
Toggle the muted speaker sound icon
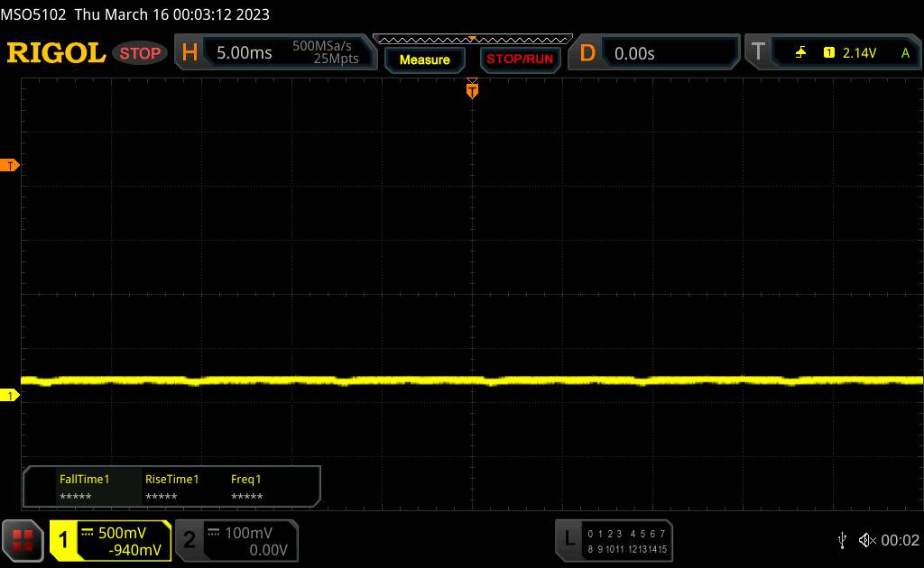tap(867, 539)
